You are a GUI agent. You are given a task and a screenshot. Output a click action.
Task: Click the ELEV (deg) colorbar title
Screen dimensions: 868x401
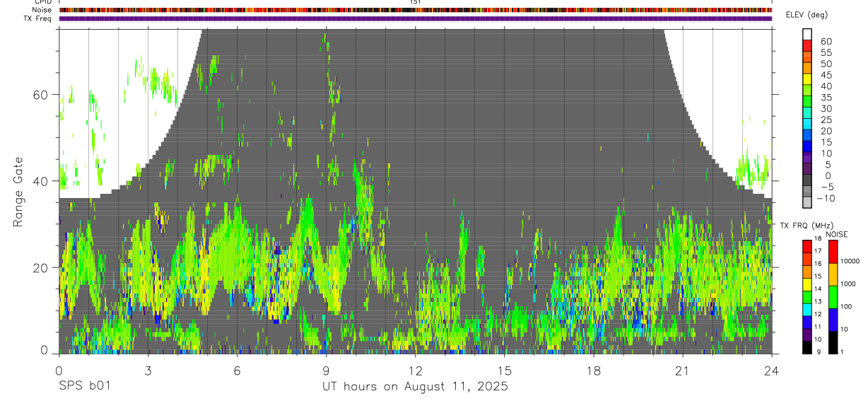(x=807, y=15)
